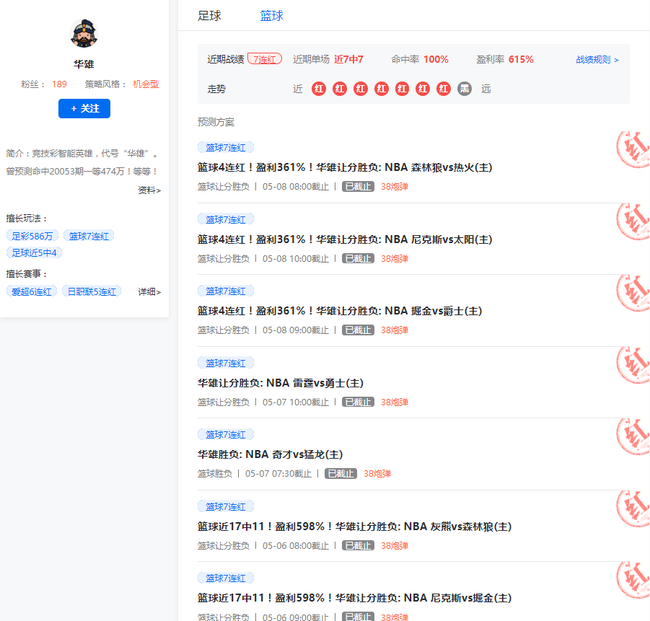Image resolution: width=650 pixels, height=621 pixels.
Task: Open prediction 森林狼vs热火(主)
Action: click(345, 167)
